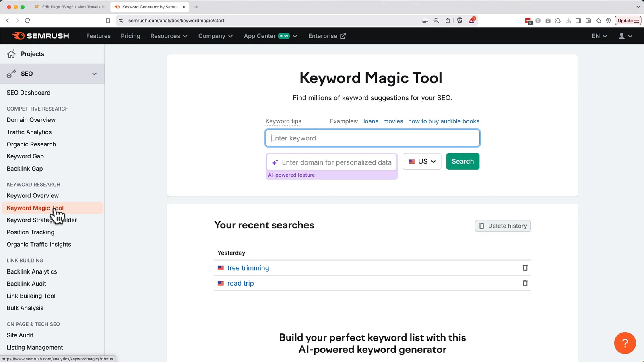Image resolution: width=644 pixels, height=362 pixels.
Task: Click the share page icon in address bar
Action: 448,20
